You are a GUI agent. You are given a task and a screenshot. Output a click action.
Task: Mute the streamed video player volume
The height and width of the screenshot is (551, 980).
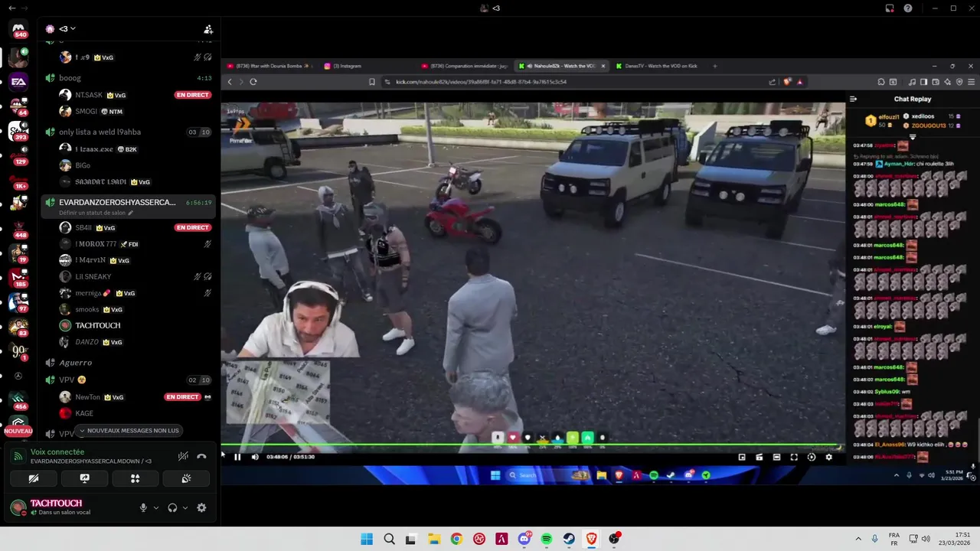[255, 457]
